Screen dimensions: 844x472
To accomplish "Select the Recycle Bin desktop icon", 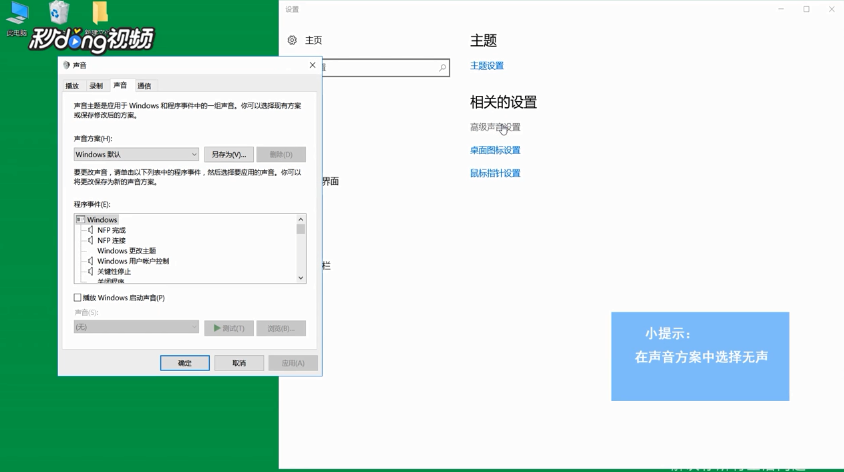I will click(59, 13).
